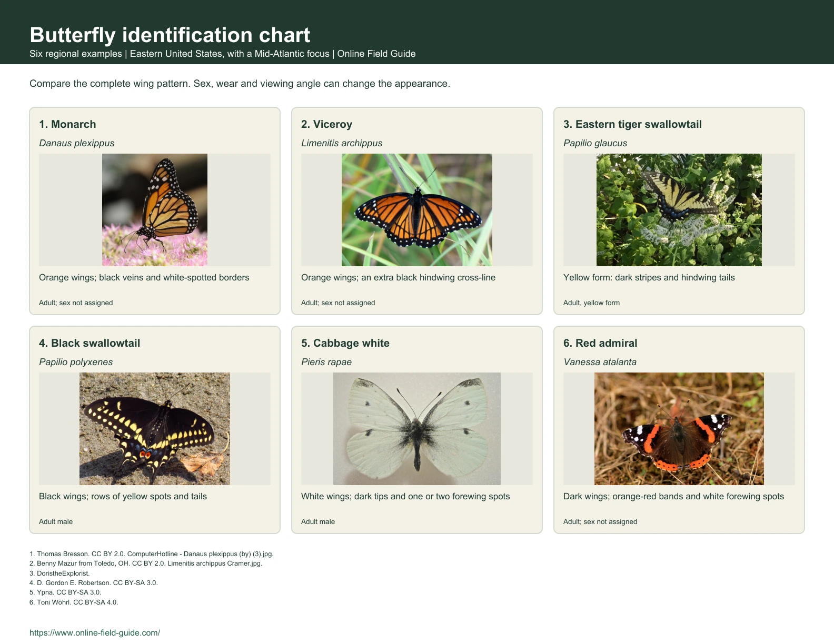Click Red admiral description about orange-red bands
Screen dimensions: 834x644
coord(673,496)
